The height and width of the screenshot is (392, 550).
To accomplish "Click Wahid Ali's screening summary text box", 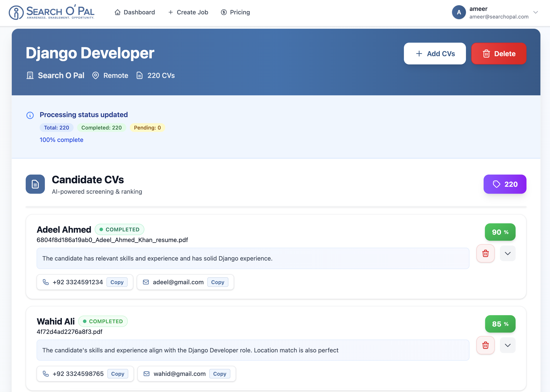I will pyautogui.click(x=253, y=350).
